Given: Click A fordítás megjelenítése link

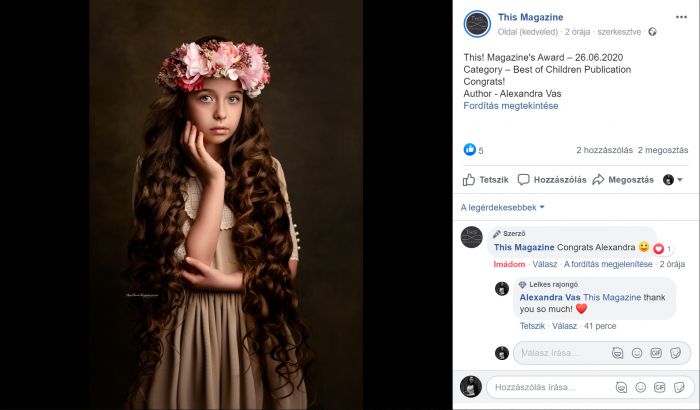Looking at the screenshot, I should tap(608, 264).
